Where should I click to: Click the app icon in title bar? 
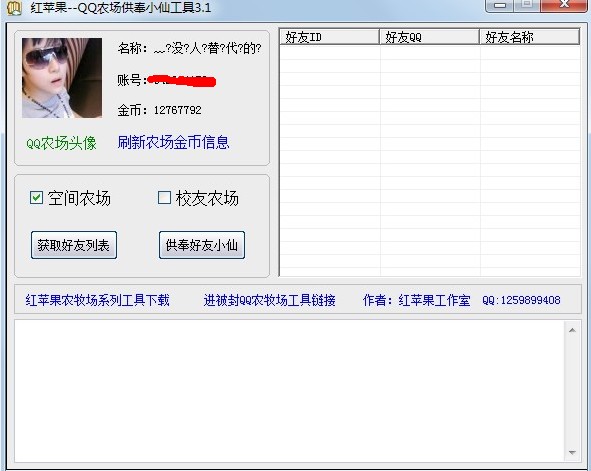point(14,8)
